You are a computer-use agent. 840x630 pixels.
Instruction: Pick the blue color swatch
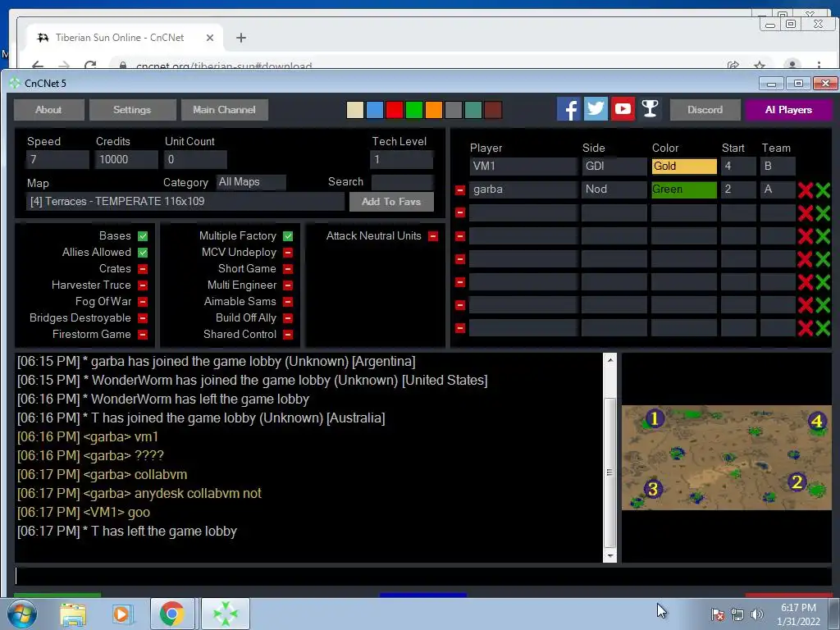coord(374,110)
